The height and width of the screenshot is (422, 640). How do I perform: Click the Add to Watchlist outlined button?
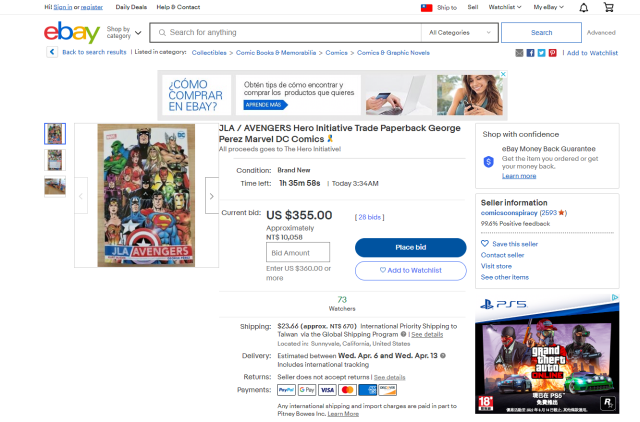(x=411, y=271)
